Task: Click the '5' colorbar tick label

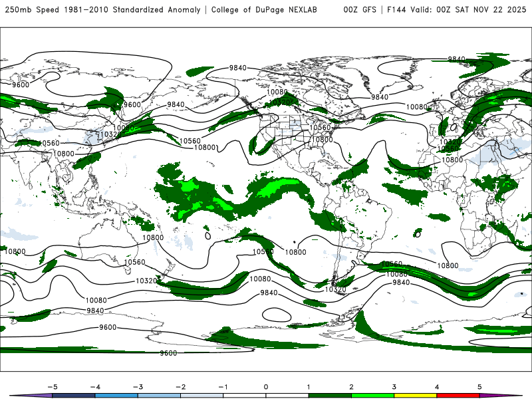Action: click(479, 387)
